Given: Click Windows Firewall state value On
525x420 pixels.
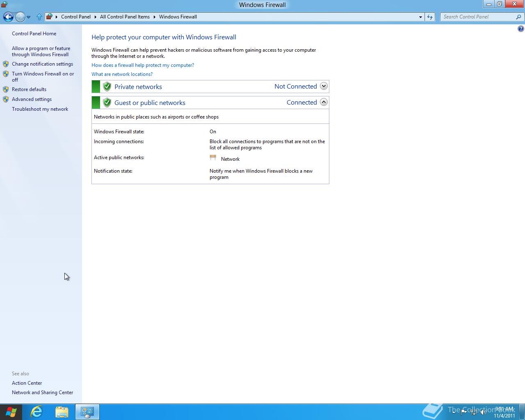Looking at the screenshot, I should tap(213, 132).
